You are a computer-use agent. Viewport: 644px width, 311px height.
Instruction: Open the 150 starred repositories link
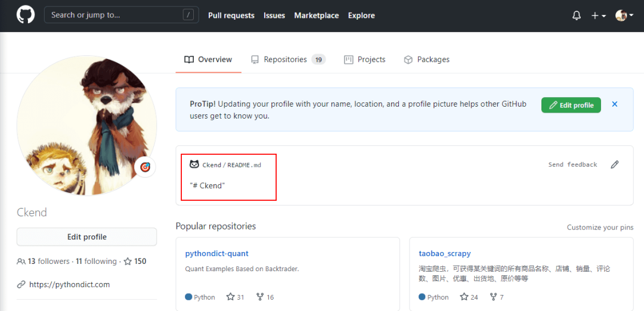click(135, 261)
